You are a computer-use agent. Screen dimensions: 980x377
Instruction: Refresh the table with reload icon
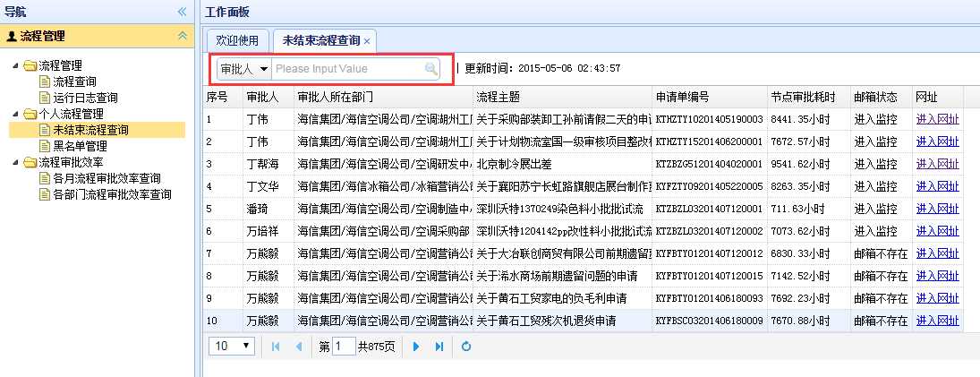pyautogui.click(x=465, y=347)
